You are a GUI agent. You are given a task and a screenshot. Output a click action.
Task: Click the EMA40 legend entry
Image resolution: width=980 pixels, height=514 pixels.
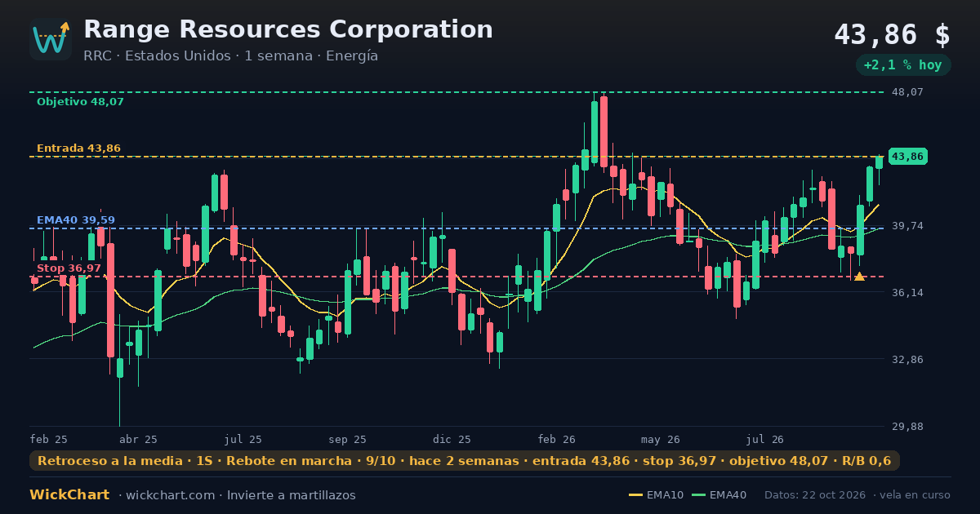719,495
